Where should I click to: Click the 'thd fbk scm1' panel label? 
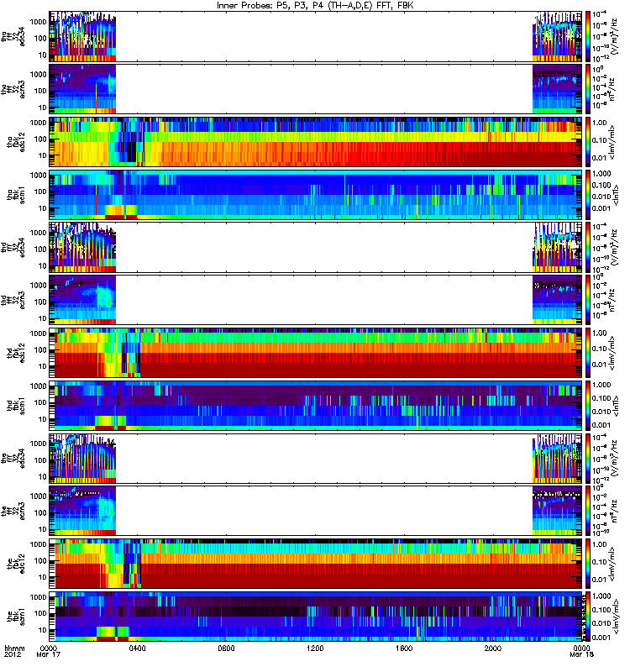pos(16,406)
